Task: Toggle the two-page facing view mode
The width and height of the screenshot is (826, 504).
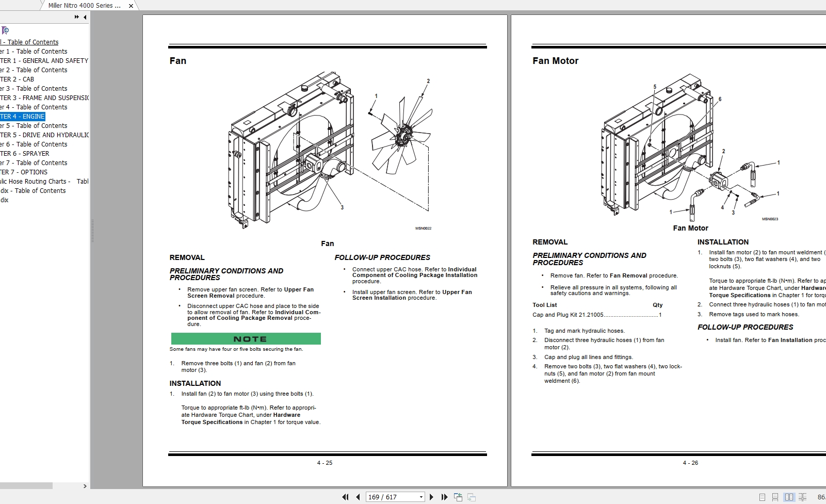Action: (788, 496)
